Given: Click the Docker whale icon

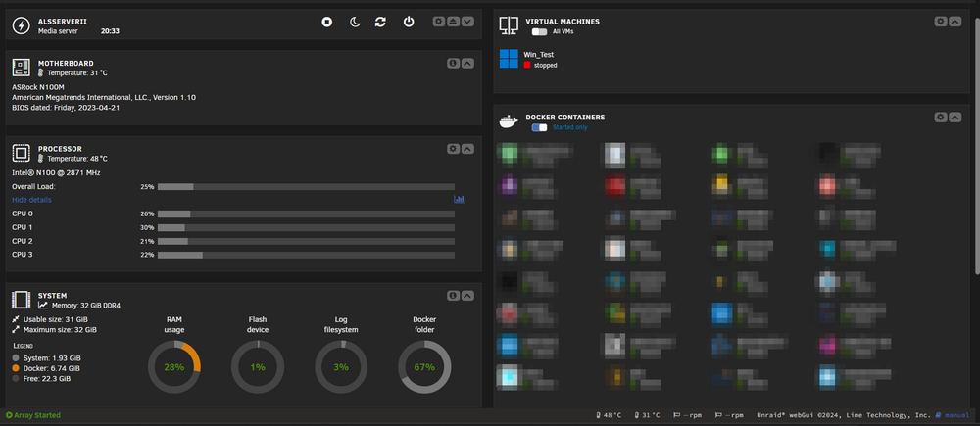Looking at the screenshot, I should [x=509, y=121].
